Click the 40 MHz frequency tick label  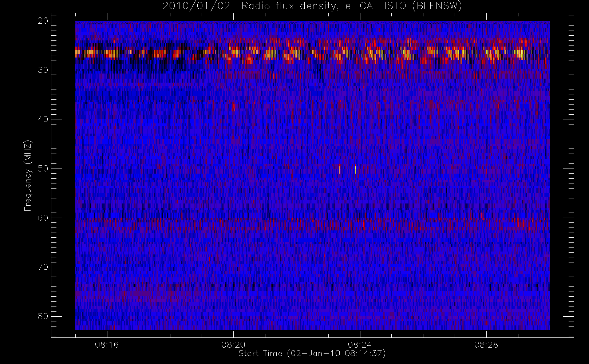(43, 119)
